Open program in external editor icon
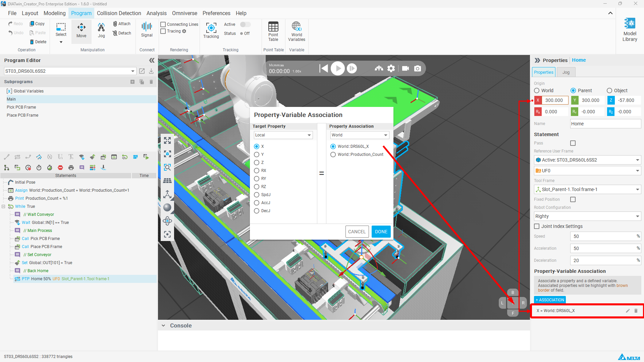Image resolution: width=644 pixels, height=362 pixels. (142, 71)
